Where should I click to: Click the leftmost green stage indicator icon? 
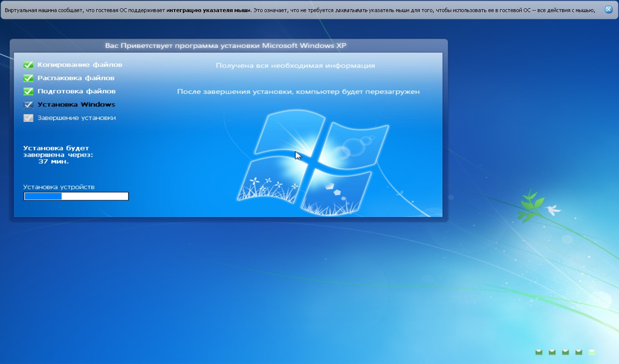click(539, 352)
